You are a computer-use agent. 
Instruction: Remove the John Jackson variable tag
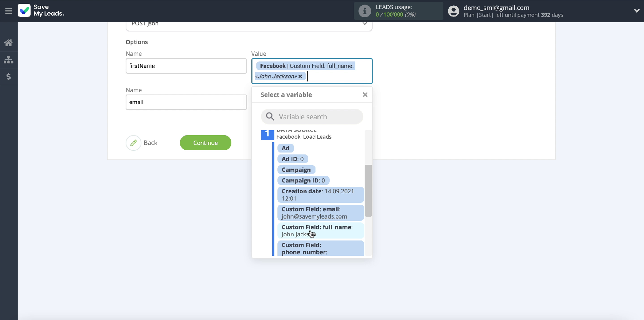(x=300, y=76)
